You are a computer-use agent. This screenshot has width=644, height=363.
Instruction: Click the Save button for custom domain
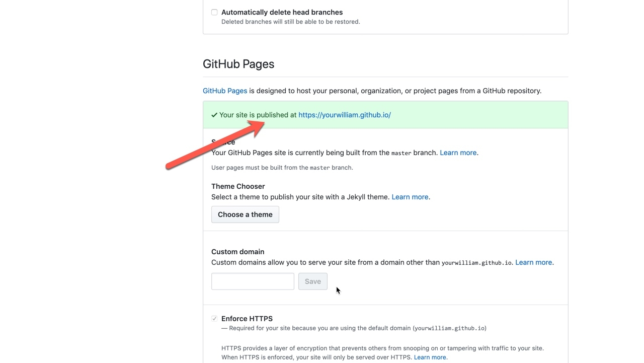tap(312, 281)
